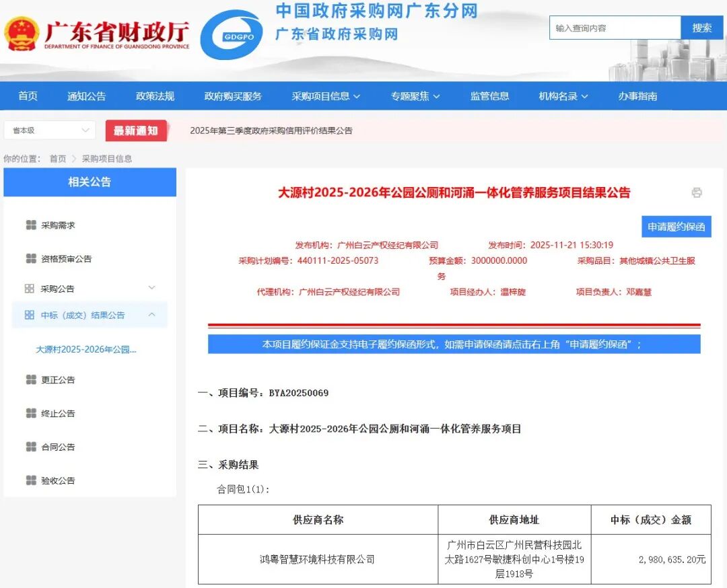Screen dimensions: 727x588
Task: Open the 省本级 region dropdown
Action: [50, 131]
